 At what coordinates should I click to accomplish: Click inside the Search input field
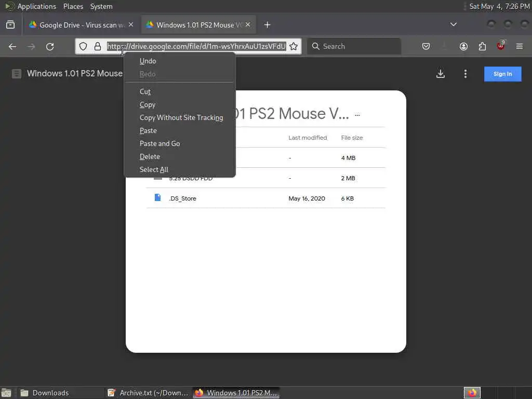coord(354,46)
